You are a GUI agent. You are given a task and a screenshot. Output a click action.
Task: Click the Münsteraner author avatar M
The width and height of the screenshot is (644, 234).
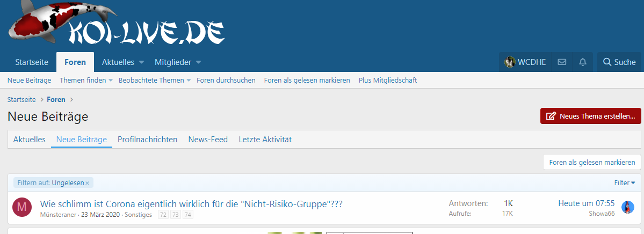click(22, 208)
